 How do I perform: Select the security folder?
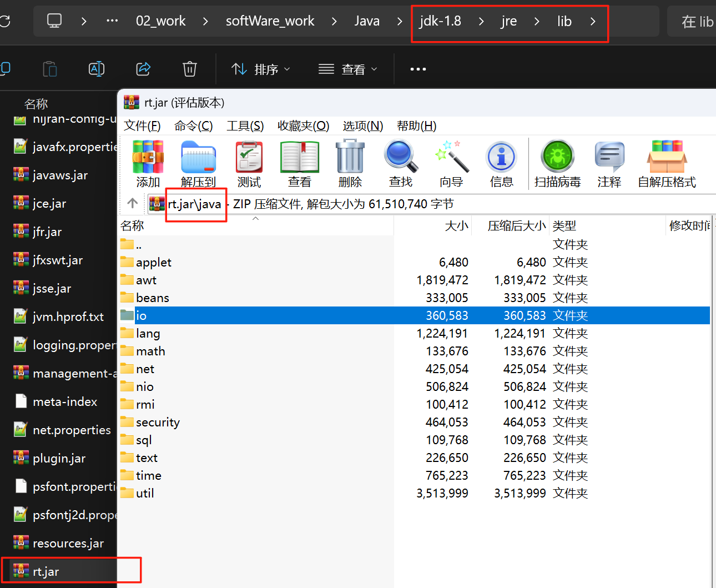tap(158, 422)
